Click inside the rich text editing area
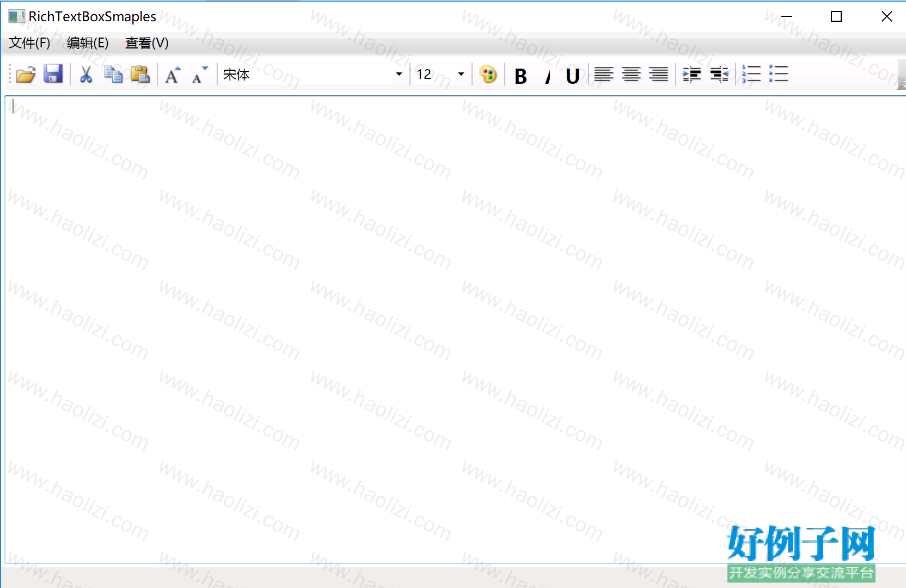 pyautogui.click(x=455, y=329)
